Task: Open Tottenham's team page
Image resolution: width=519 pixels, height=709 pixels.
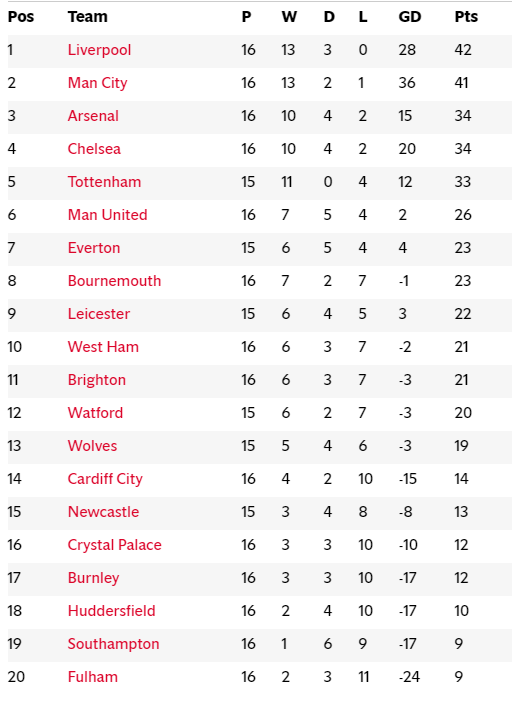Action: pyautogui.click(x=104, y=182)
